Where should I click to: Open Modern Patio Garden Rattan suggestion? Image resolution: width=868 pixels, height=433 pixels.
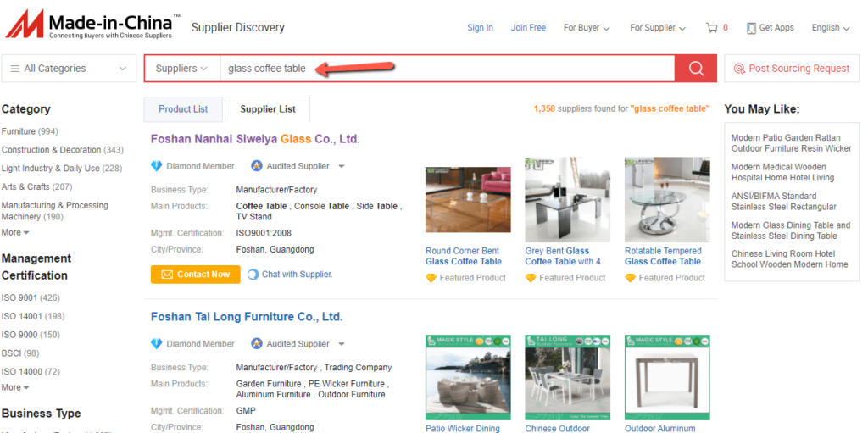[792, 143]
